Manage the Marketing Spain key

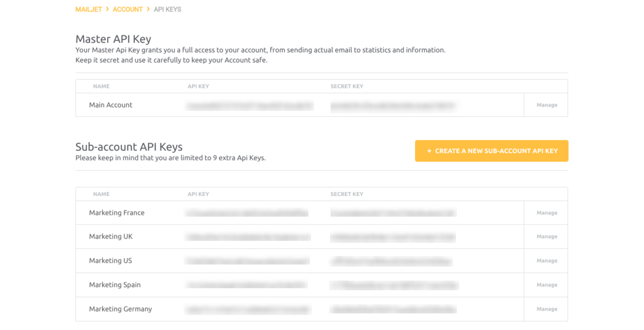pos(547,285)
